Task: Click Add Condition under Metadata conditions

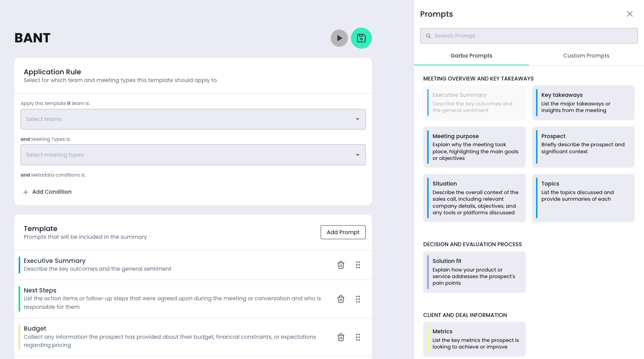Action: (x=47, y=192)
